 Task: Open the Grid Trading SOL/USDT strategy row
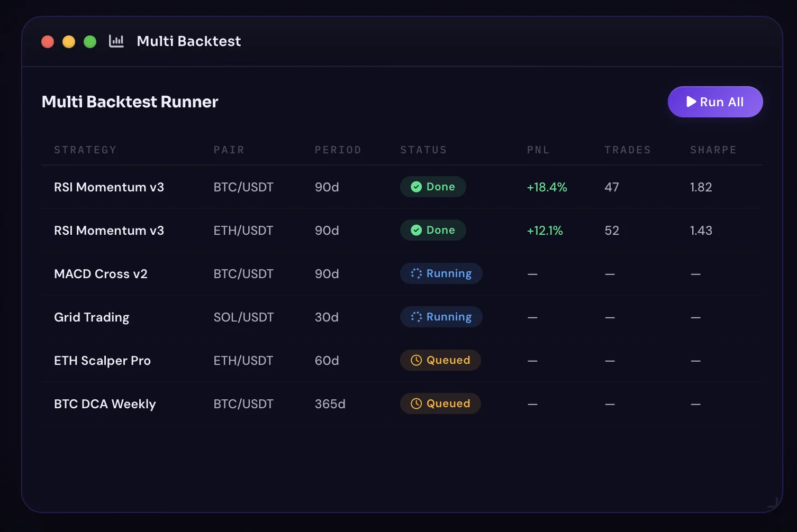(92, 317)
